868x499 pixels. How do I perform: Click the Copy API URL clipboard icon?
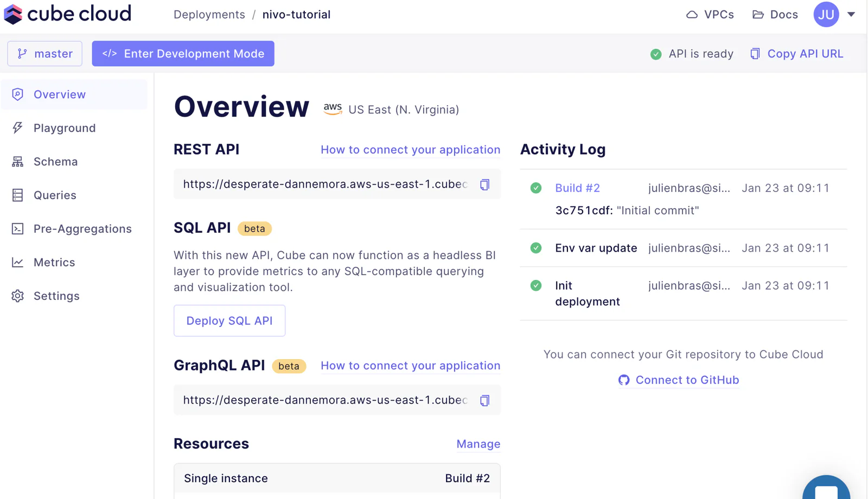pos(755,54)
